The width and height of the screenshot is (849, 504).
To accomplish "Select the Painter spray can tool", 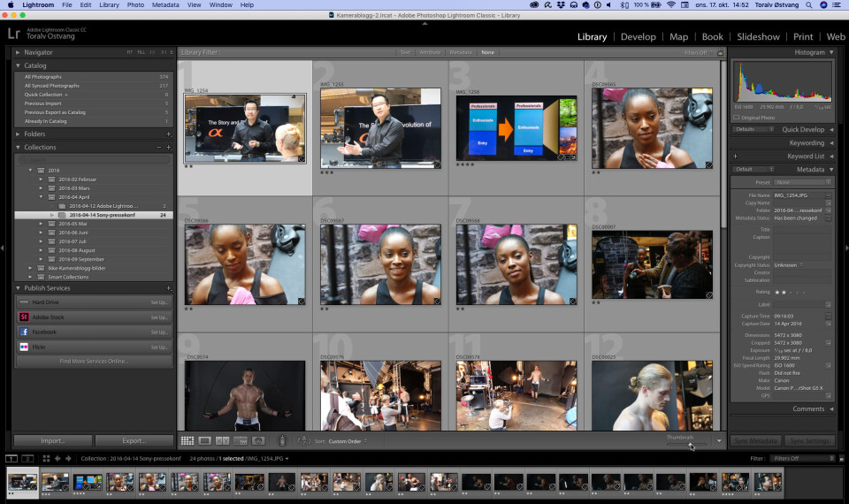I will pos(281,440).
